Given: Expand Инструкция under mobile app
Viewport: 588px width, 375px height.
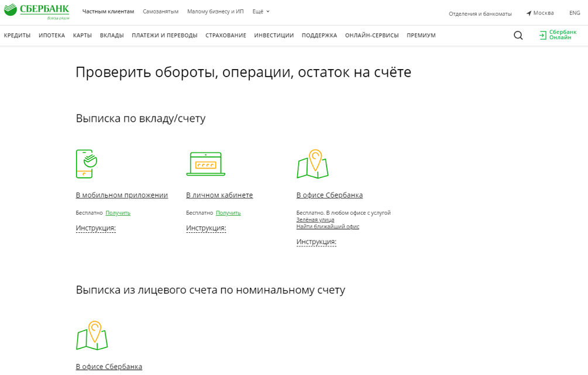Looking at the screenshot, I should (95, 228).
